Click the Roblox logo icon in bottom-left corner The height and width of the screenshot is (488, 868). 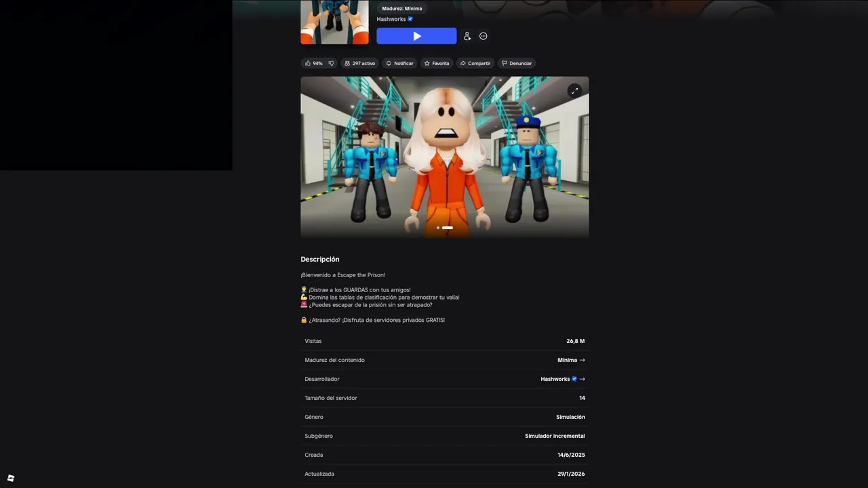[11, 478]
